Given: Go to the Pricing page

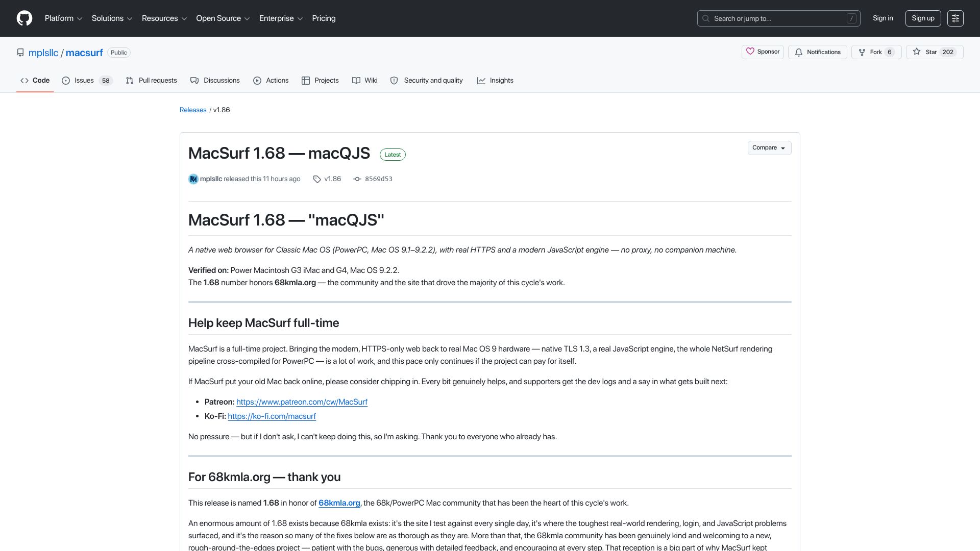Looking at the screenshot, I should coord(324,18).
